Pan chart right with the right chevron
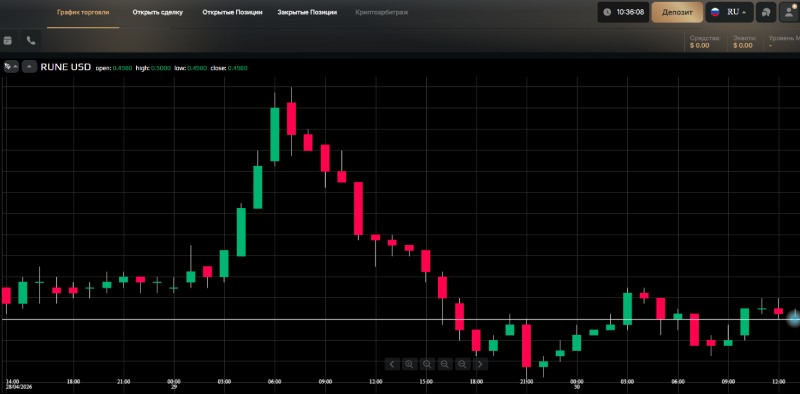This screenshot has width=800, height=394. (x=480, y=364)
